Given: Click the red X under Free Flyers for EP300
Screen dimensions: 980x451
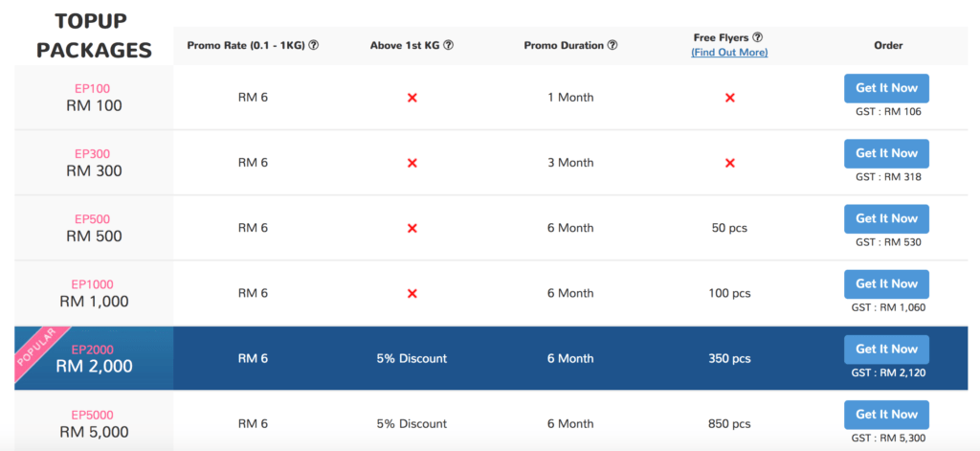Looking at the screenshot, I should (x=729, y=163).
